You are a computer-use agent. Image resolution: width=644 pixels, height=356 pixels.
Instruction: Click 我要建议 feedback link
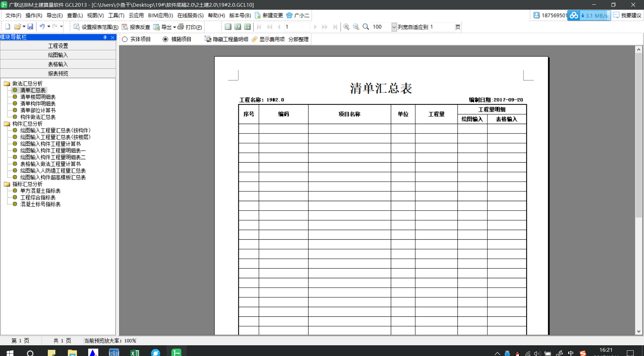click(627, 15)
